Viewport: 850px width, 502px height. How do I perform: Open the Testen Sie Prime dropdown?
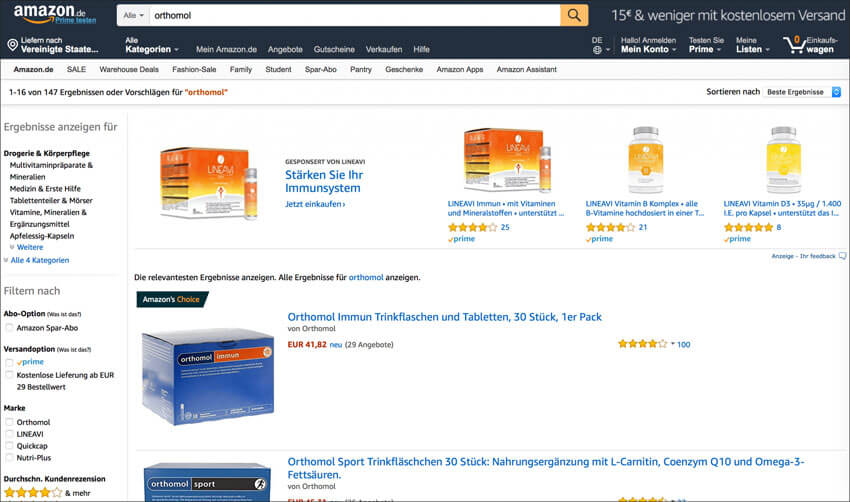(x=706, y=45)
